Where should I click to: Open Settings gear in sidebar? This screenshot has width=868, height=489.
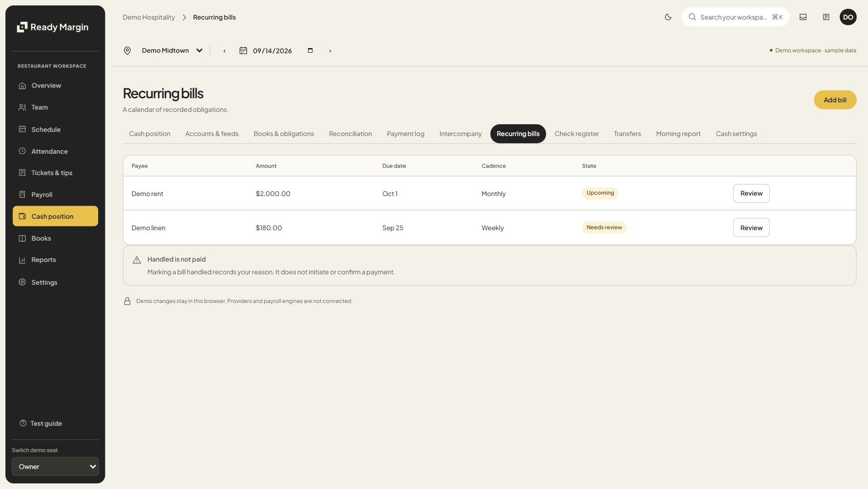(x=55, y=282)
